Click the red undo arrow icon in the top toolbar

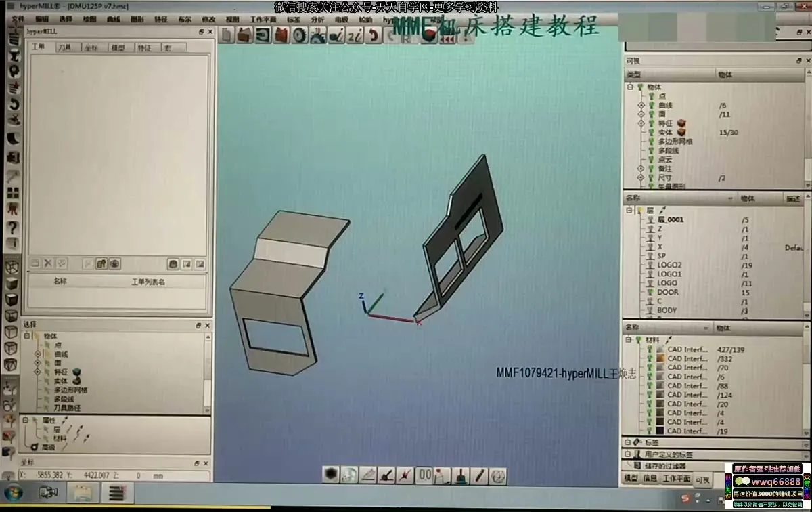click(373, 36)
